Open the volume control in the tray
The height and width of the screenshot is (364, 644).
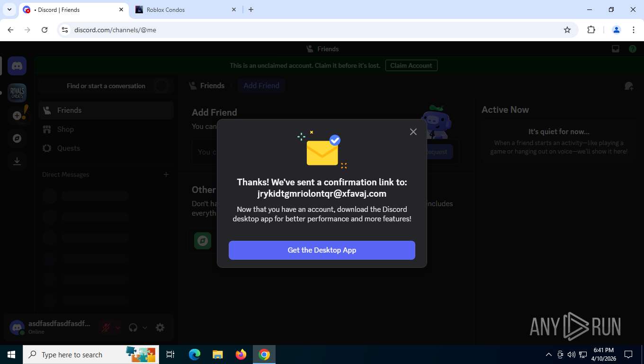coord(572,355)
